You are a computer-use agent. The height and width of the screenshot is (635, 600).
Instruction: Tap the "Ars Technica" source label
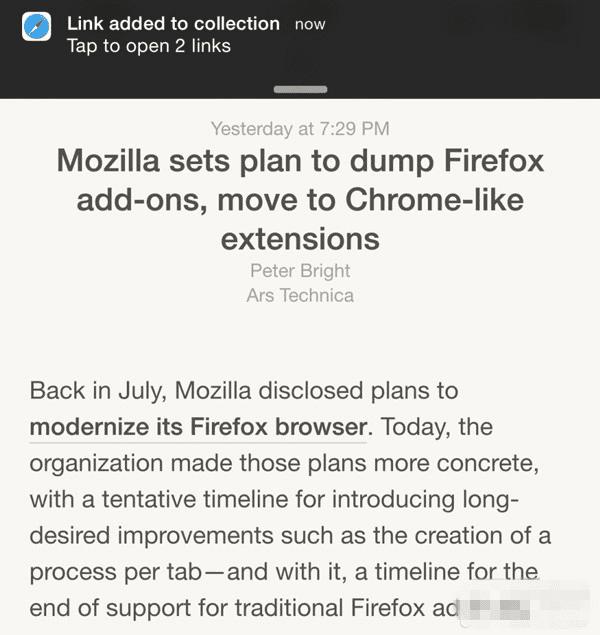tap(300, 295)
